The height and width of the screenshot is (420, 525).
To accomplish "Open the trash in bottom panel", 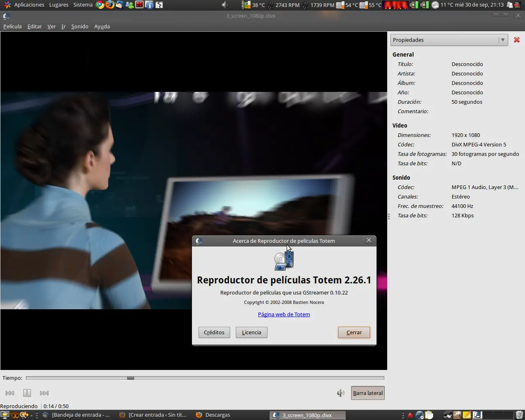I will (519, 415).
